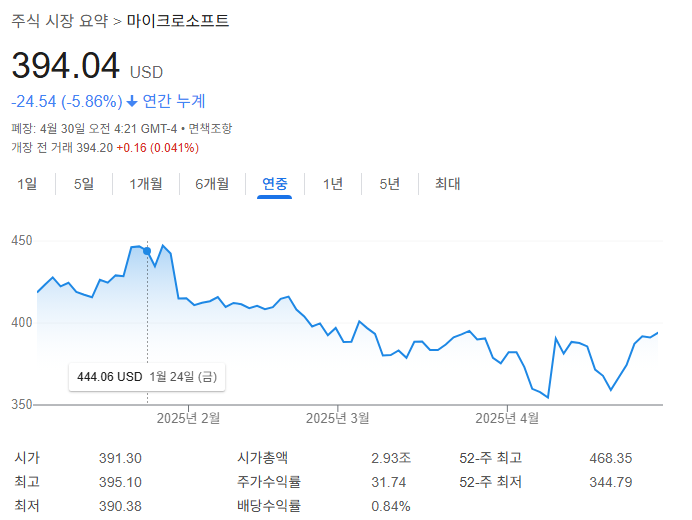Click the 최고 value 395.10
This screenshot has height=520, width=692.
(x=120, y=482)
